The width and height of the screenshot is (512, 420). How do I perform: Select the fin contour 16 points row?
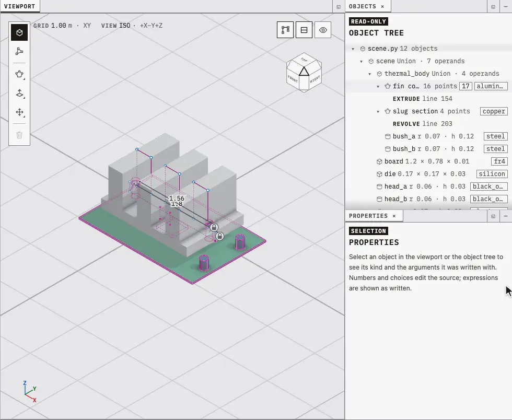click(428, 86)
